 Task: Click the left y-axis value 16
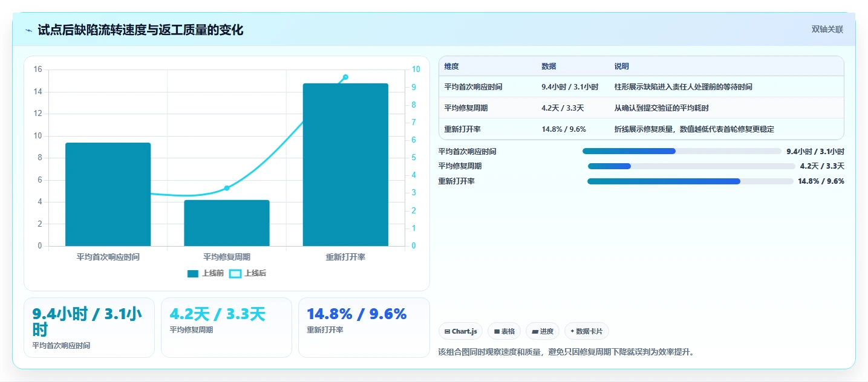[x=38, y=70]
